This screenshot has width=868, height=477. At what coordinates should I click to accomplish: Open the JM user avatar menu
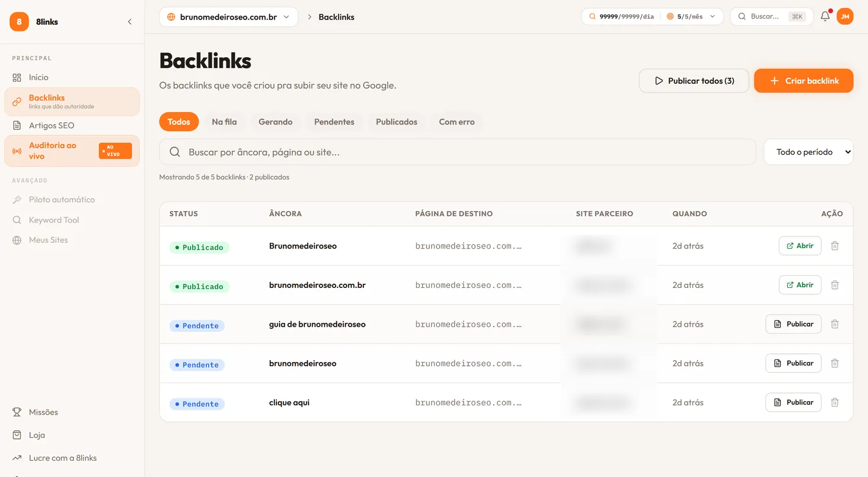[845, 16]
